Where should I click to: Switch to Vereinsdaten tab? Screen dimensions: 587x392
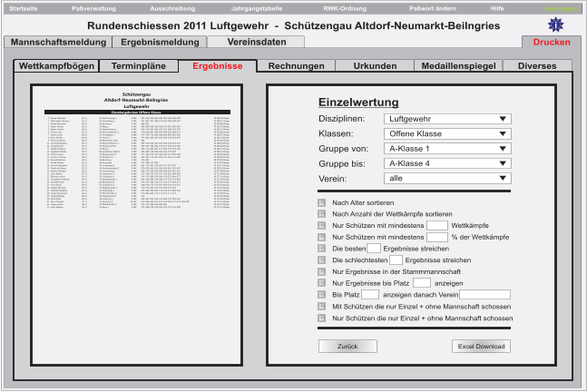257,42
